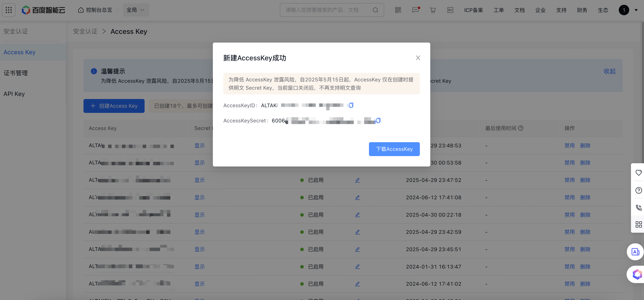Select Access Key in the sidebar

33,52
